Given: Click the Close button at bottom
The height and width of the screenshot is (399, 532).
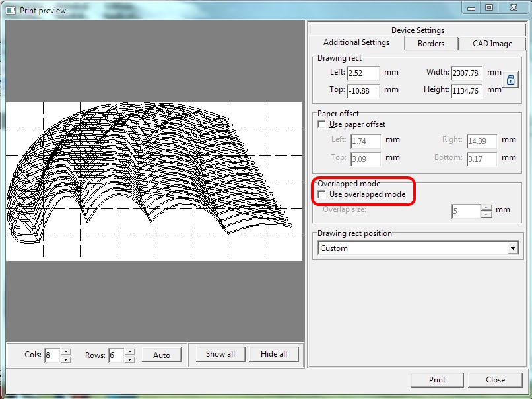Looking at the screenshot, I should [x=495, y=380].
